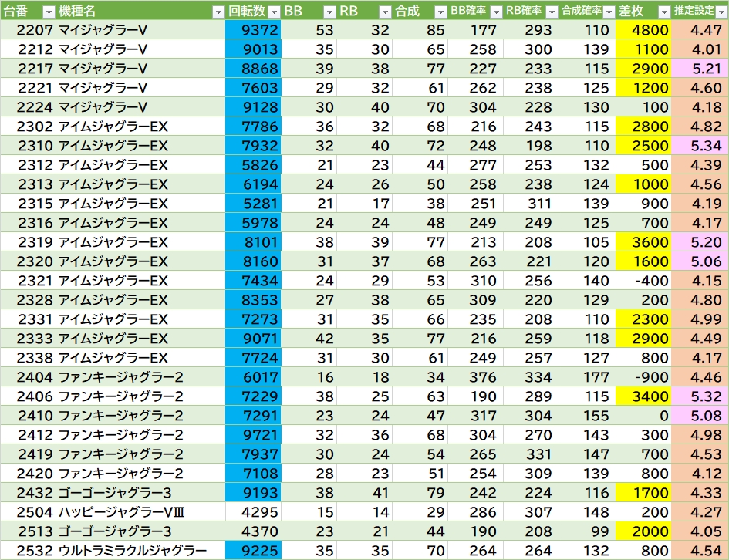This screenshot has height=560, width=729.
Task: Select the 9372 spin count cell
Action: click(253, 30)
